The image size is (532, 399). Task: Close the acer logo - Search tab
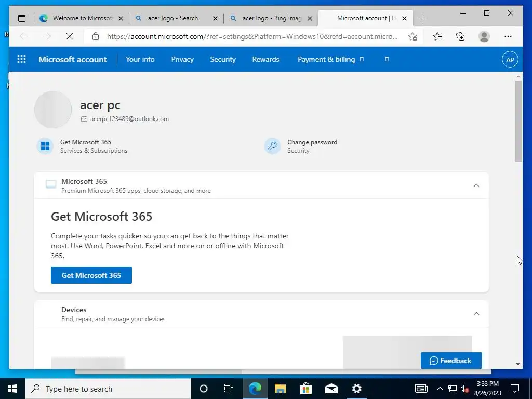pyautogui.click(x=215, y=19)
